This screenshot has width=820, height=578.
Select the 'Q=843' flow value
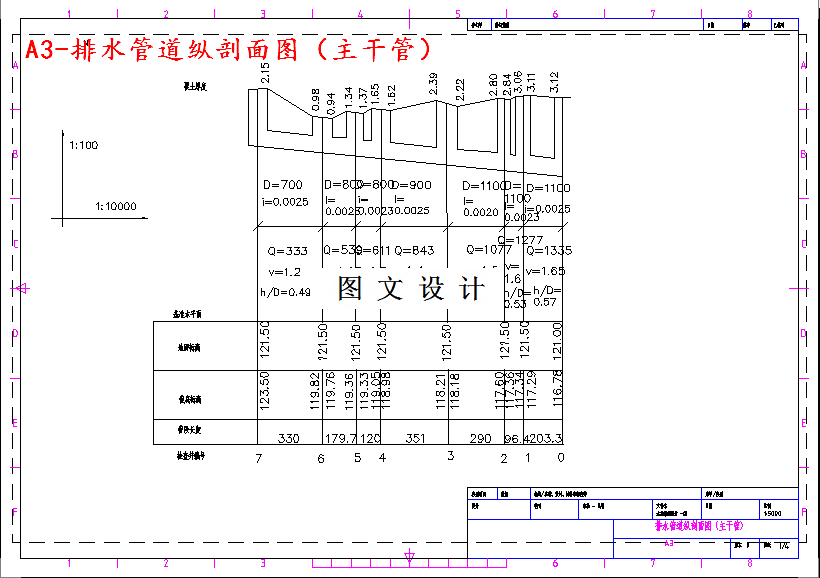414,251
